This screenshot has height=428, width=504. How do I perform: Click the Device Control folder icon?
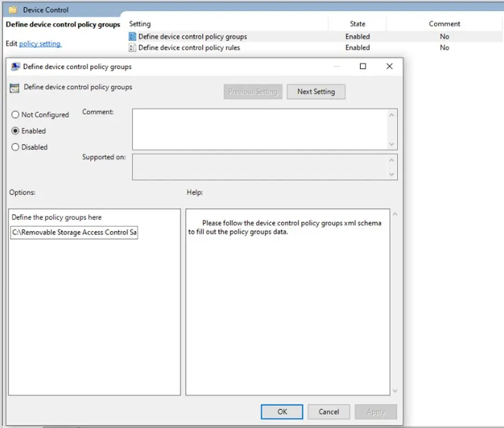13,10
